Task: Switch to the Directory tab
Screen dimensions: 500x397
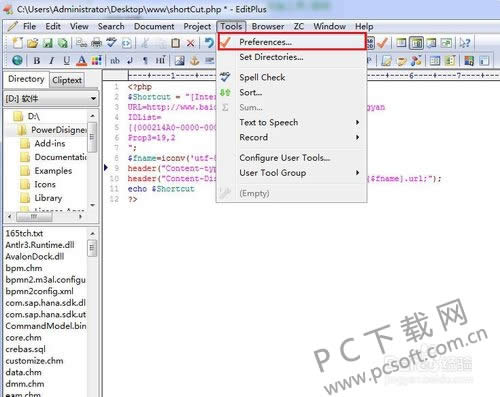Action: click(x=26, y=79)
